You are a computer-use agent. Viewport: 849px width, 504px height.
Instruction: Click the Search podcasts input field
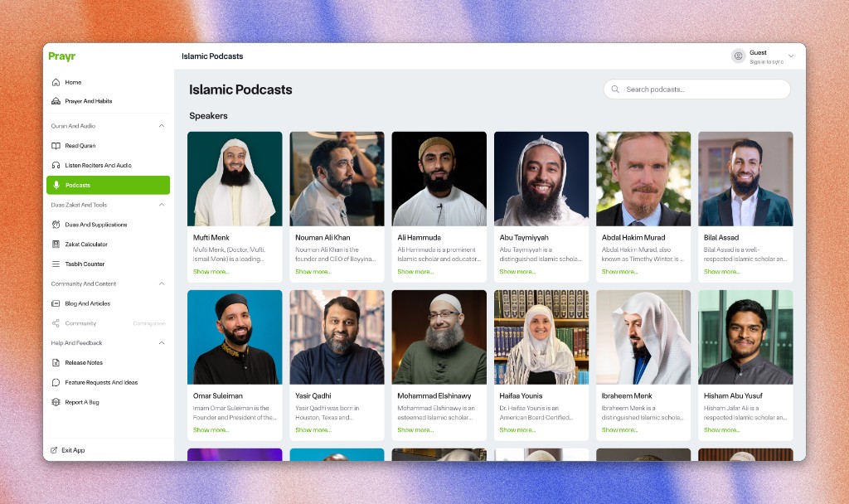pos(696,90)
